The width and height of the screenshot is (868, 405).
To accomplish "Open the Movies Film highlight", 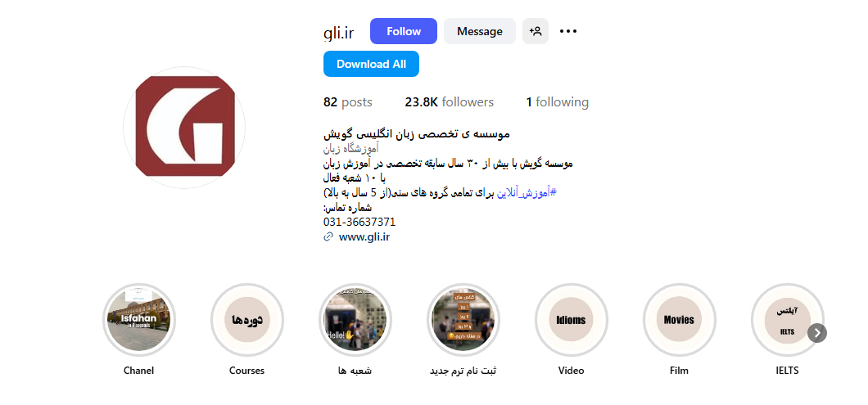I will 679,320.
